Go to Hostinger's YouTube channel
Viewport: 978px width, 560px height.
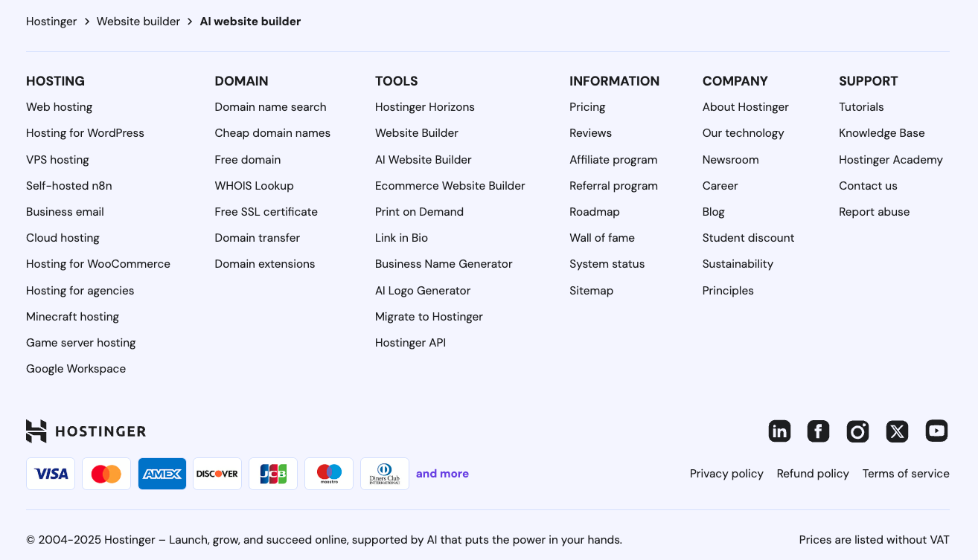[936, 431]
